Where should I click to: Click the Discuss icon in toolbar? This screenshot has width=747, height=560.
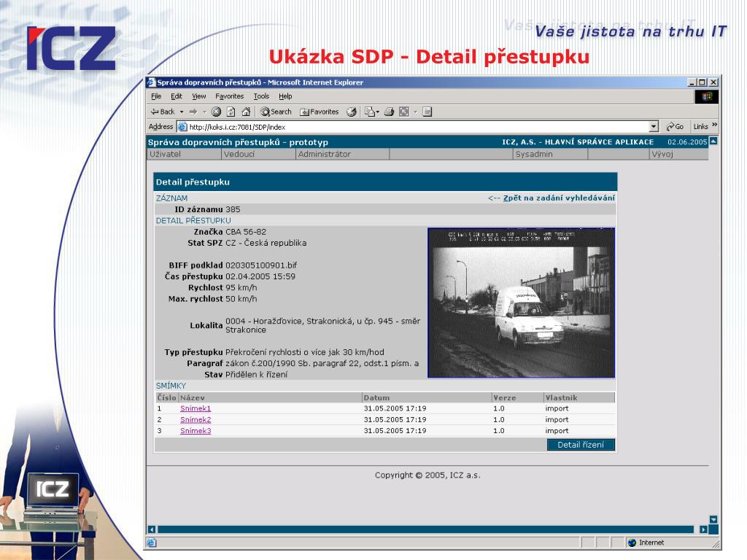(x=427, y=112)
